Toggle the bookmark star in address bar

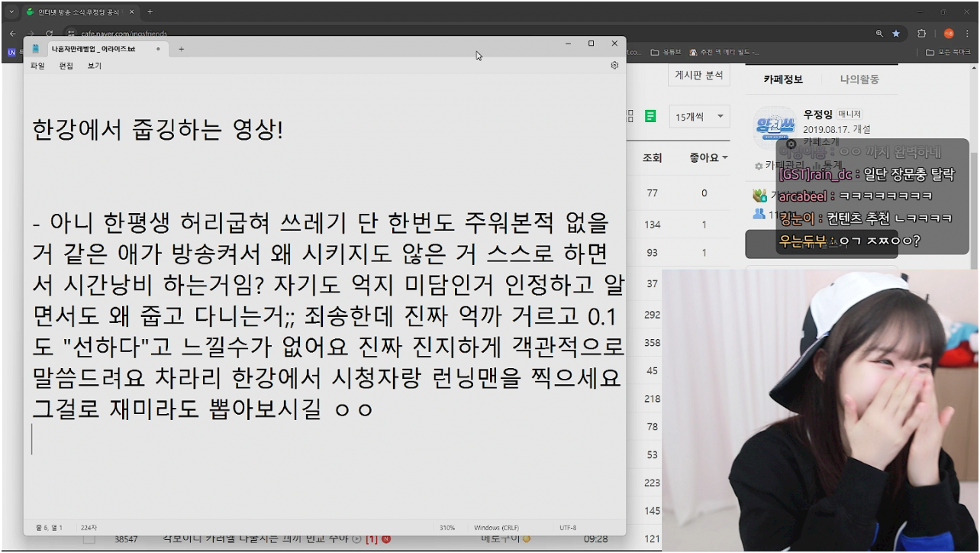click(x=895, y=34)
